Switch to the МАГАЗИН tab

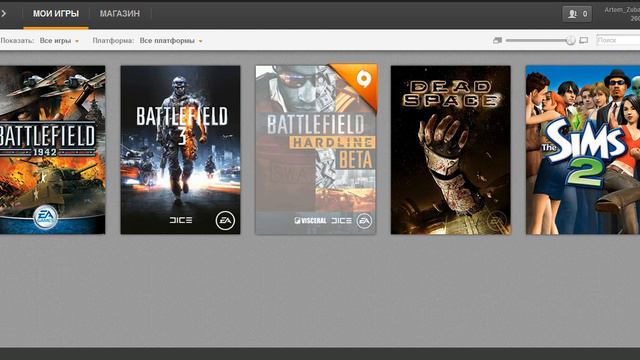point(120,14)
